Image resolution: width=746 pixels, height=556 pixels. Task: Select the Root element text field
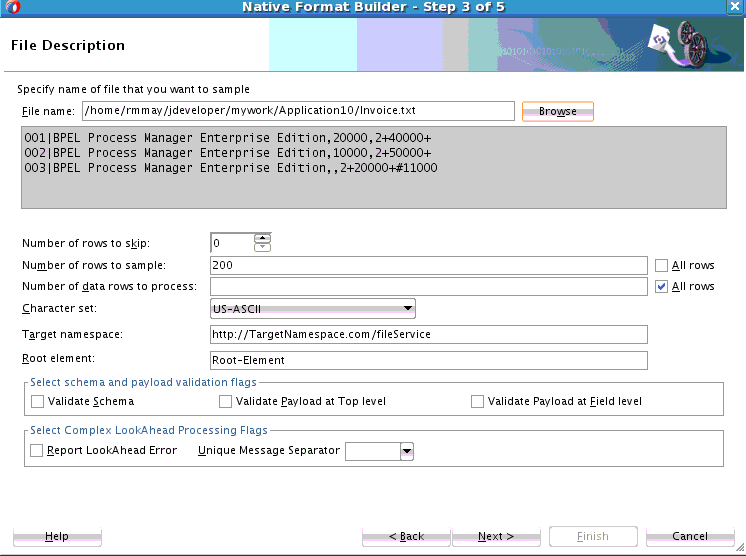(x=429, y=361)
